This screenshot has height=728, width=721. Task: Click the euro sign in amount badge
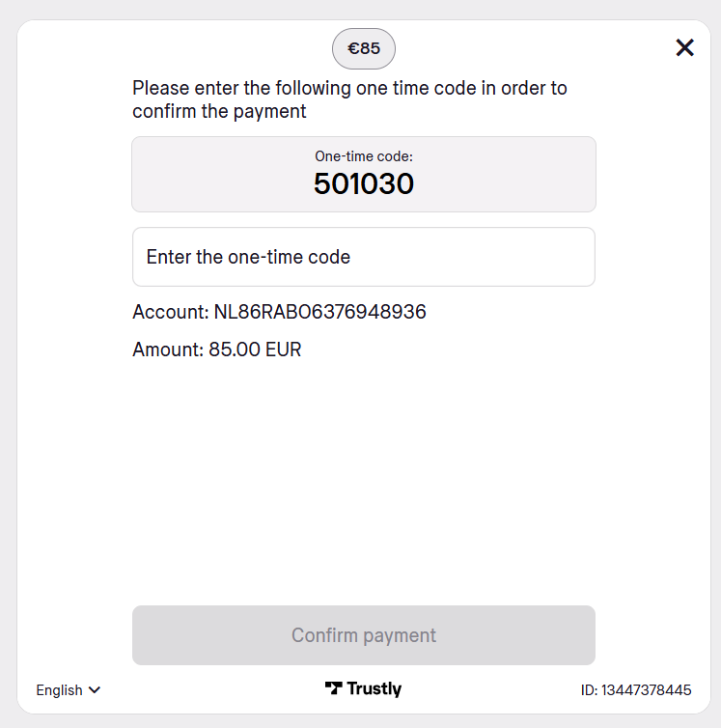point(353,48)
